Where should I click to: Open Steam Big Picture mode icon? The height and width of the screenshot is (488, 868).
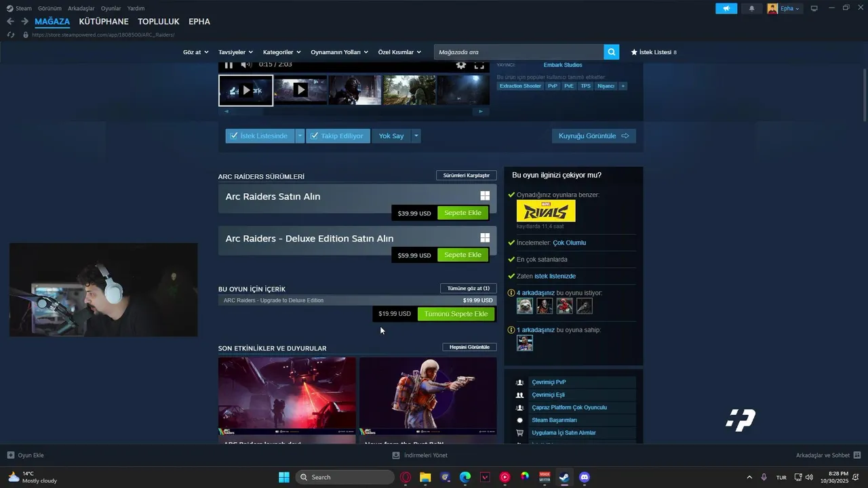click(814, 8)
